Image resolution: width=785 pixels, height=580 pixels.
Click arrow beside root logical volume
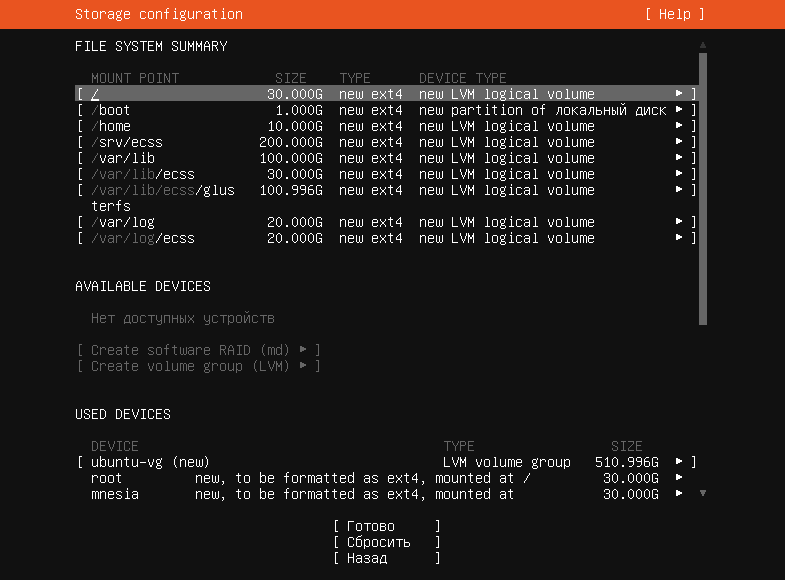point(679,478)
